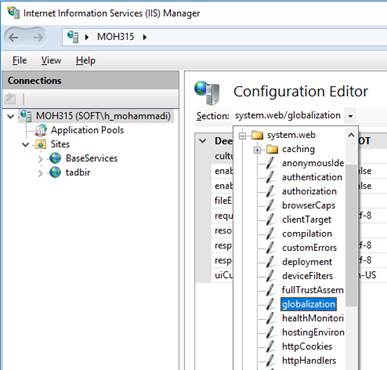
Task: Click the section list scrollbar thumb
Action: click(x=351, y=235)
